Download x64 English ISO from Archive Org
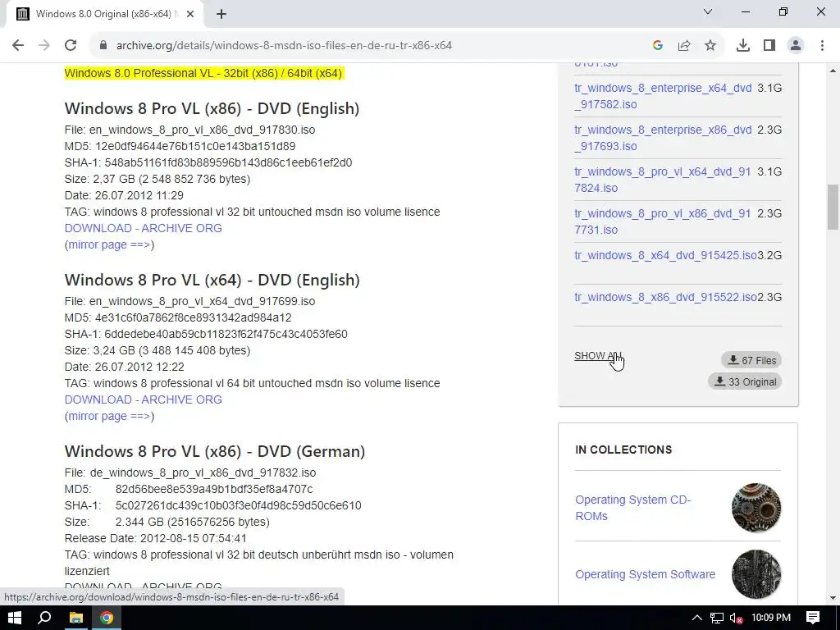840x630 pixels. click(143, 399)
